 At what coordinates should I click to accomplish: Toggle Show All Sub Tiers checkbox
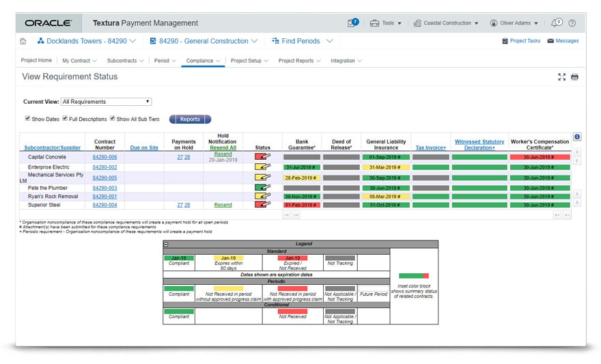click(112, 118)
